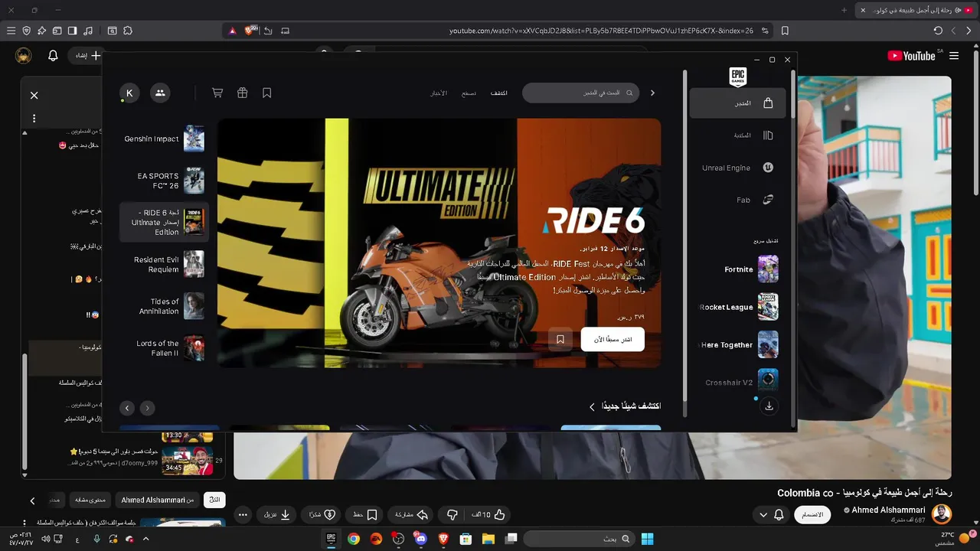
Task: Select the Browse tab in Epic store
Action: pos(469,93)
